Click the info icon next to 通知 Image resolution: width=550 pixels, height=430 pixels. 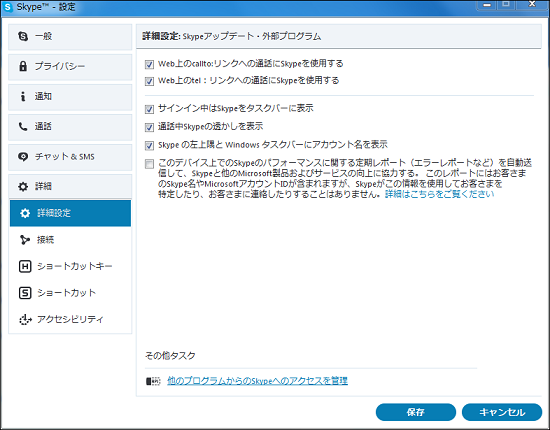pos(23,96)
